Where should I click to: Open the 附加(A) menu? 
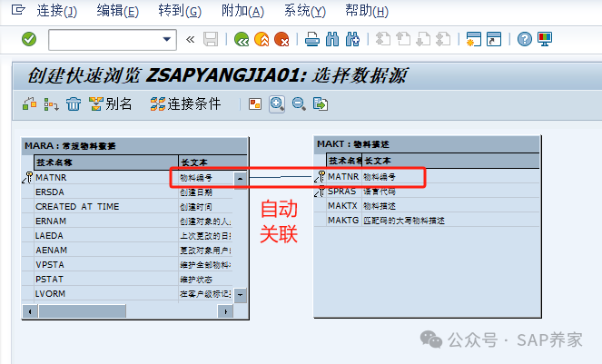point(242,11)
